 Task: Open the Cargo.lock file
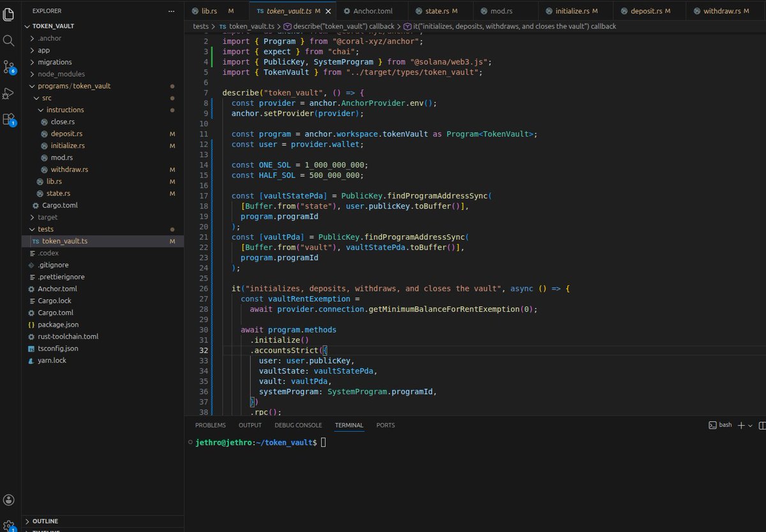(x=103, y=300)
